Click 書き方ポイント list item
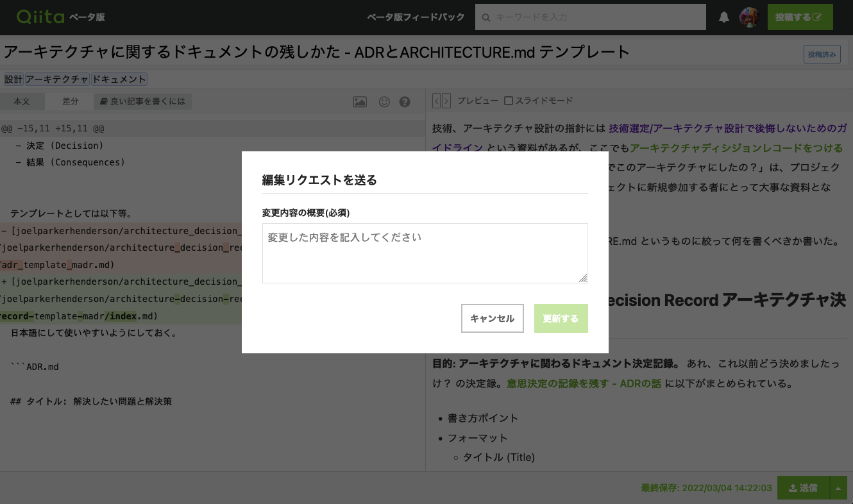This screenshot has height=504, width=853. tap(483, 418)
